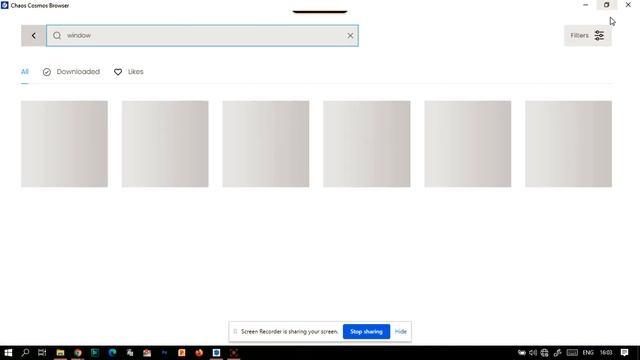
Task: Open taskbar Search
Action: (25, 353)
